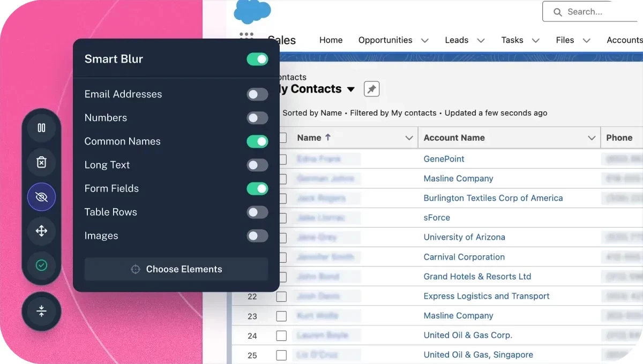643x364 pixels.
Task: Pause recording with the pause icon
Action: point(41,128)
